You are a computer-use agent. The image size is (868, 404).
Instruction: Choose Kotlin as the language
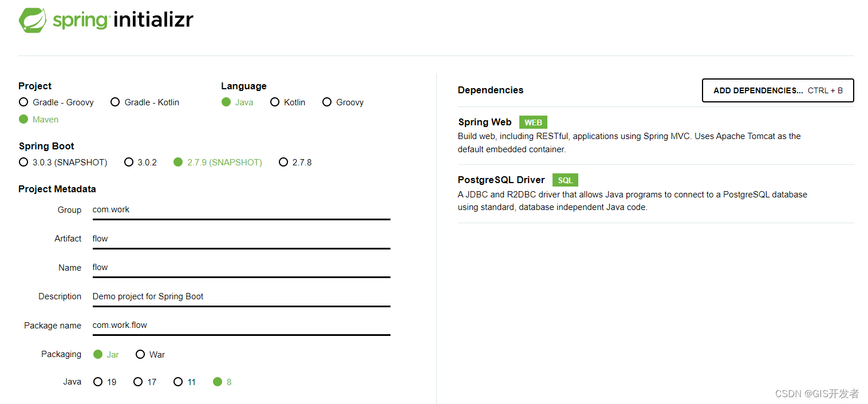(x=275, y=102)
